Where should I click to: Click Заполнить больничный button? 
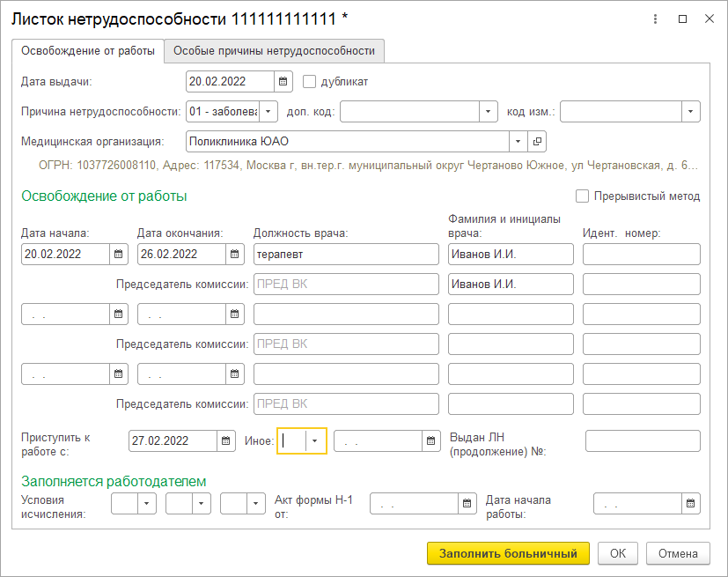(508, 553)
